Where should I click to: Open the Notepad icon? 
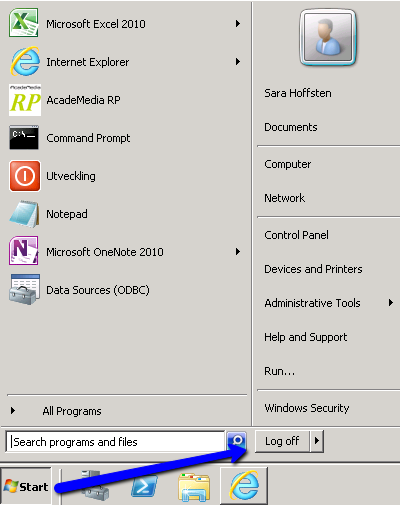[24, 214]
